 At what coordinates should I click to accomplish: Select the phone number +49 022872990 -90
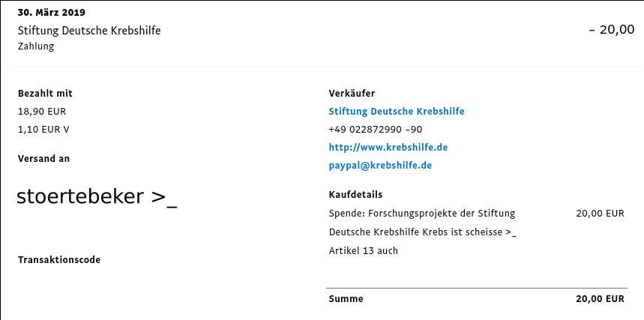[376, 130]
